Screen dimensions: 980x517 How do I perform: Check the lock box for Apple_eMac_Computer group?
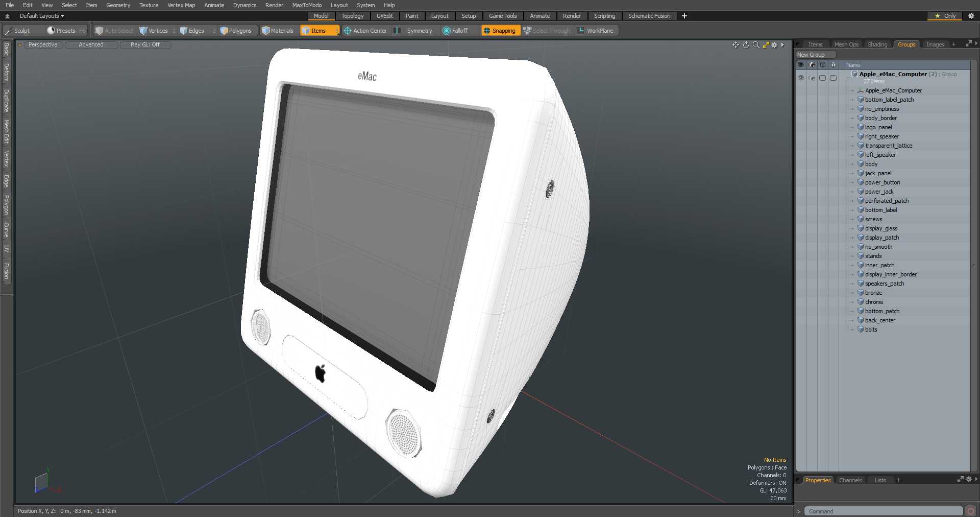(822, 78)
